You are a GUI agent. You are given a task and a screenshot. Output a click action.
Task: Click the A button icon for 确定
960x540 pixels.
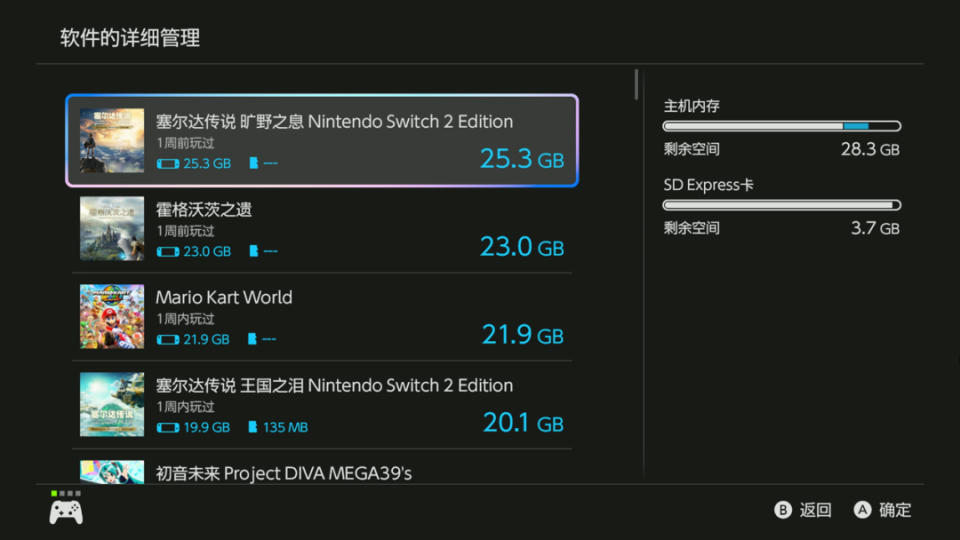point(862,510)
